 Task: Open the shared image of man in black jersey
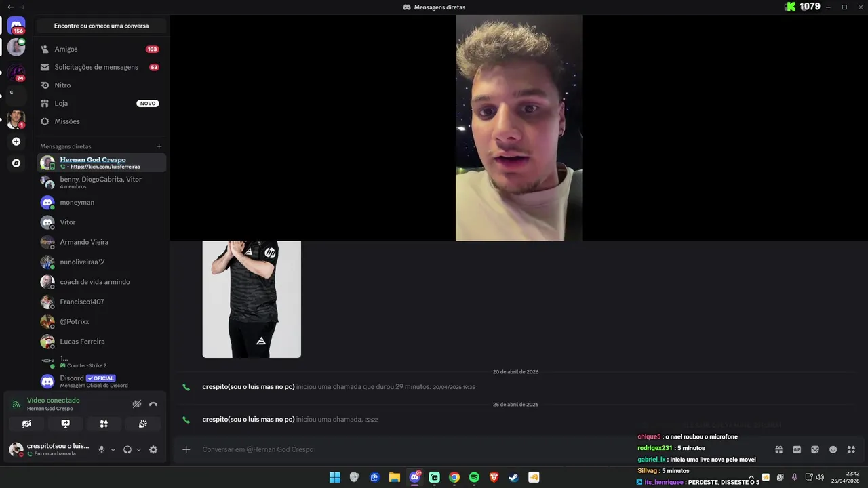(x=252, y=299)
